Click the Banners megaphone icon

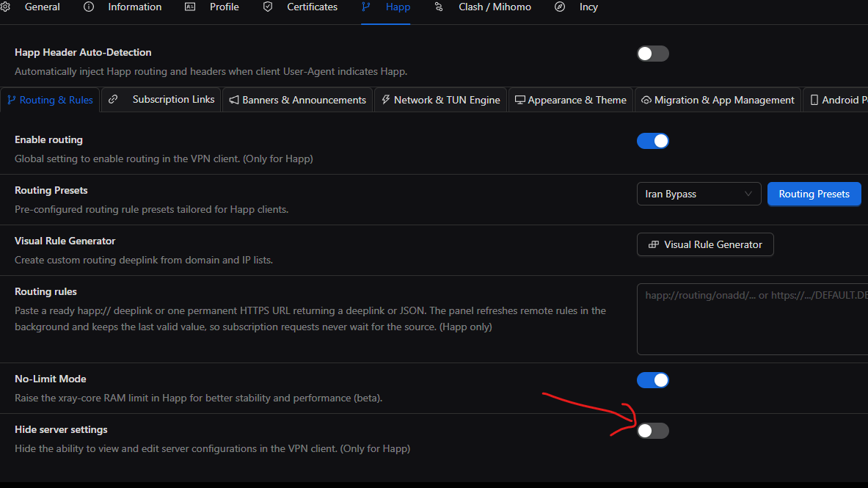tap(234, 100)
